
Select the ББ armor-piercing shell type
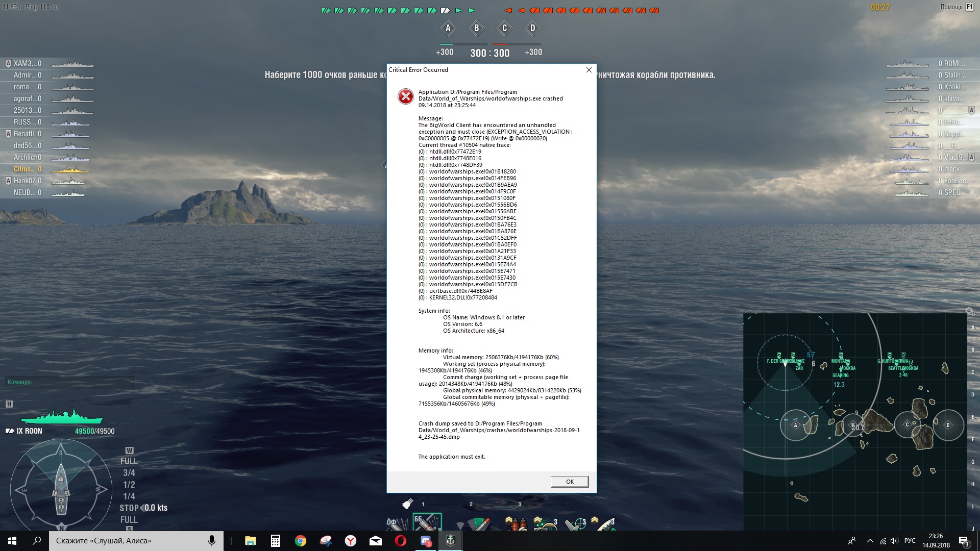click(427, 522)
